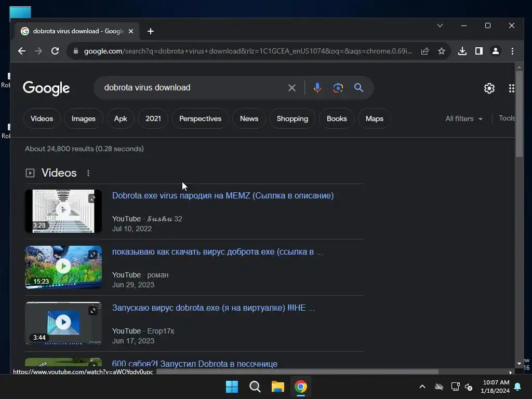Open the notification bell in tray
Image resolution: width=532 pixels, height=399 pixels.
[x=518, y=387]
